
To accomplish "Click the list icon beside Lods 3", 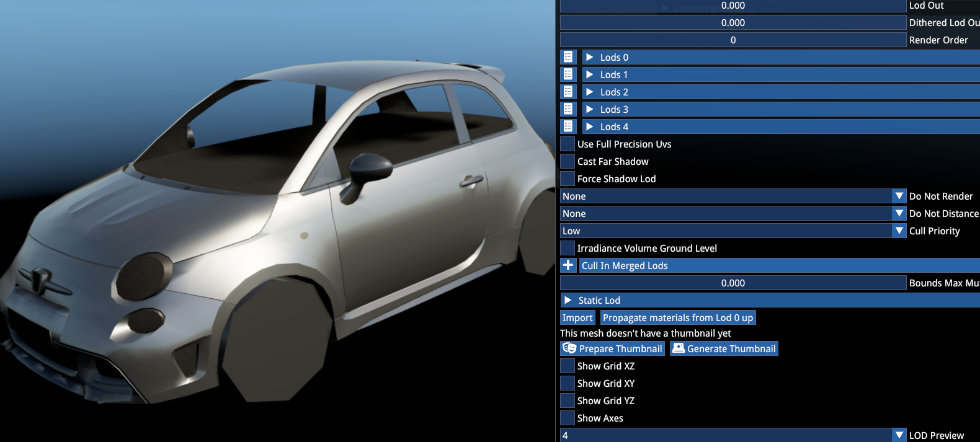I will (568, 109).
